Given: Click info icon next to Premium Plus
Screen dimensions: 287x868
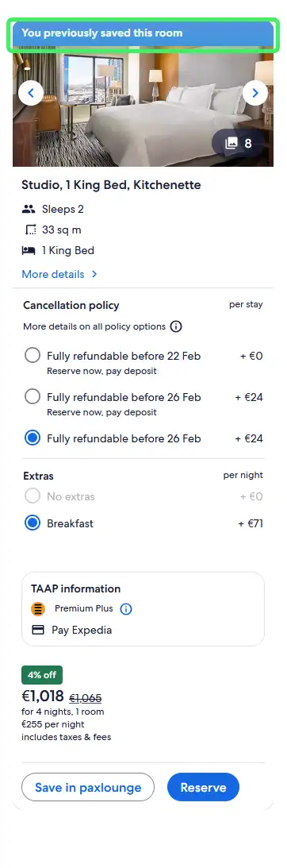Looking at the screenshot, I should (126, 609).
